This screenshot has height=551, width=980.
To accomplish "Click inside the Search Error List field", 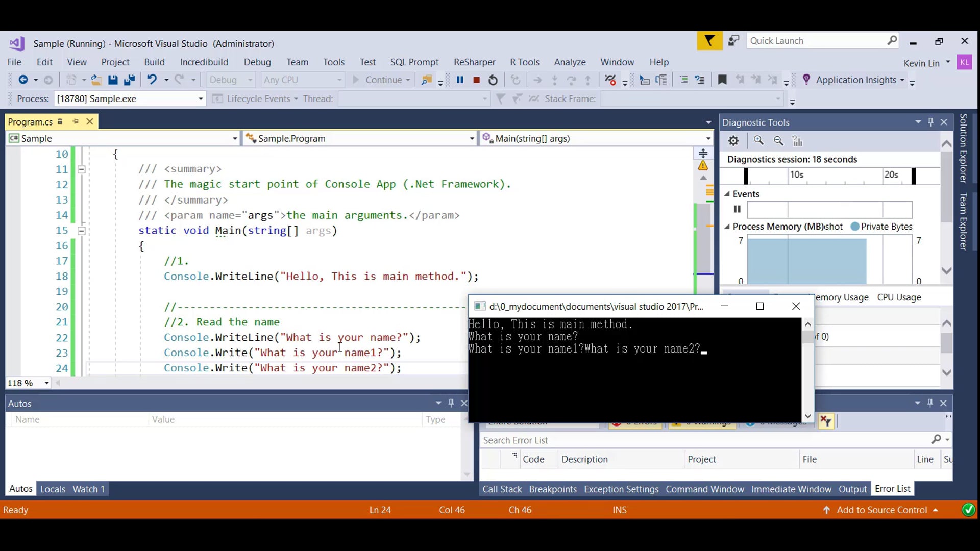I will click(x=704, y=440).
